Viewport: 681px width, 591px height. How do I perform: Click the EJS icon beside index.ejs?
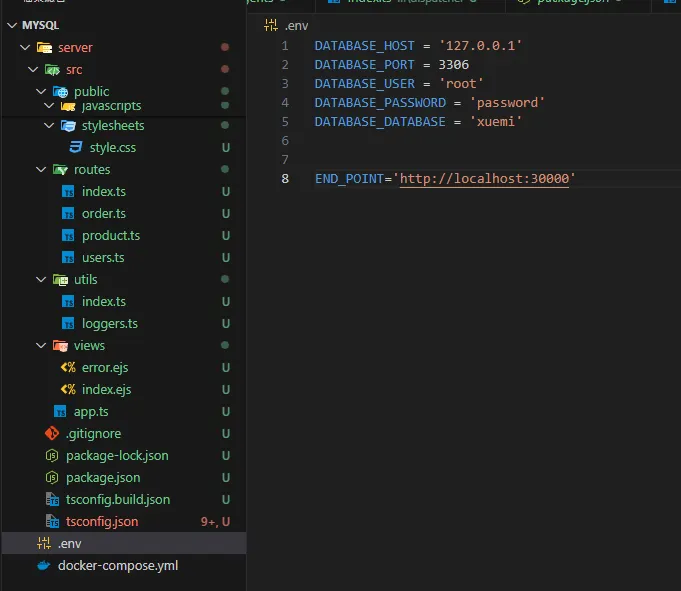68,390
